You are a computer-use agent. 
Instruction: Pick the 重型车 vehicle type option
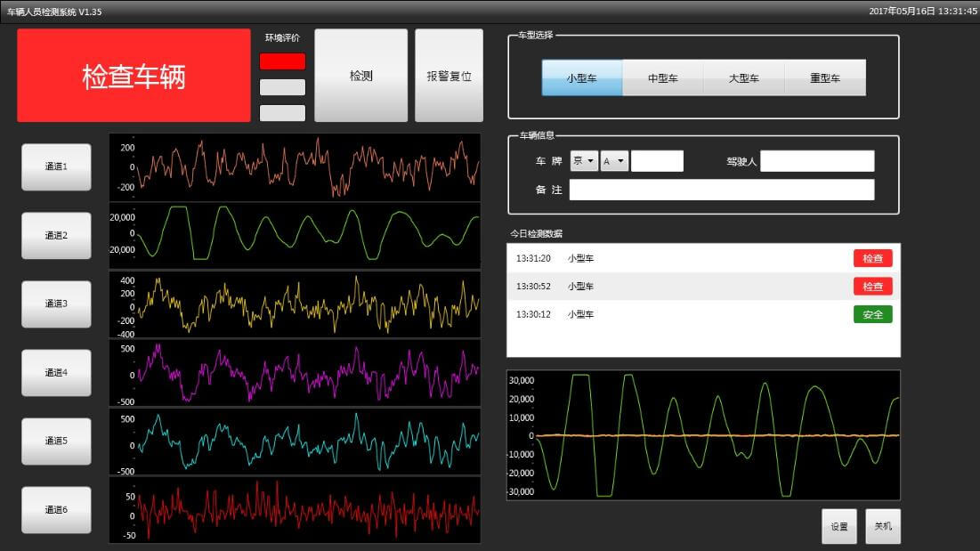pyautogui.click(x=824, y=78)
